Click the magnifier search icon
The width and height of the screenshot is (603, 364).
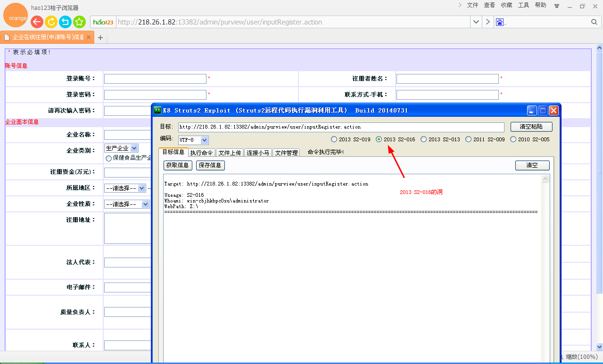(594, 22)
